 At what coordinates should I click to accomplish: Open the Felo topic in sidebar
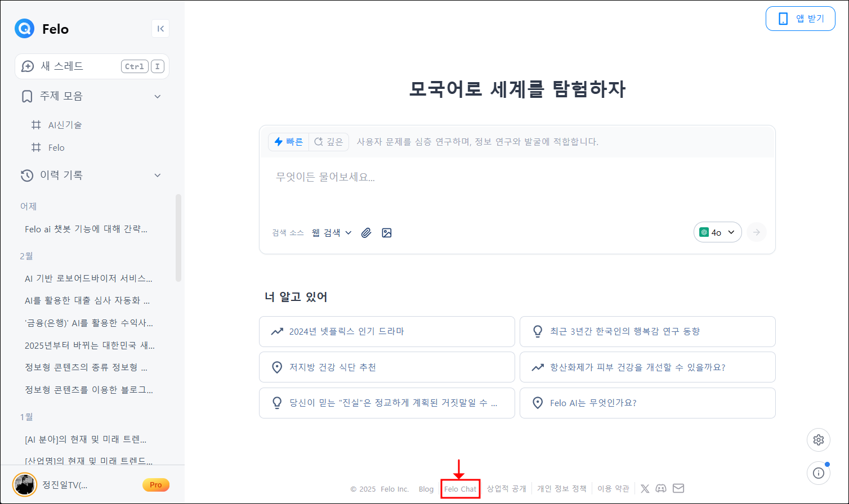point(56,148)
